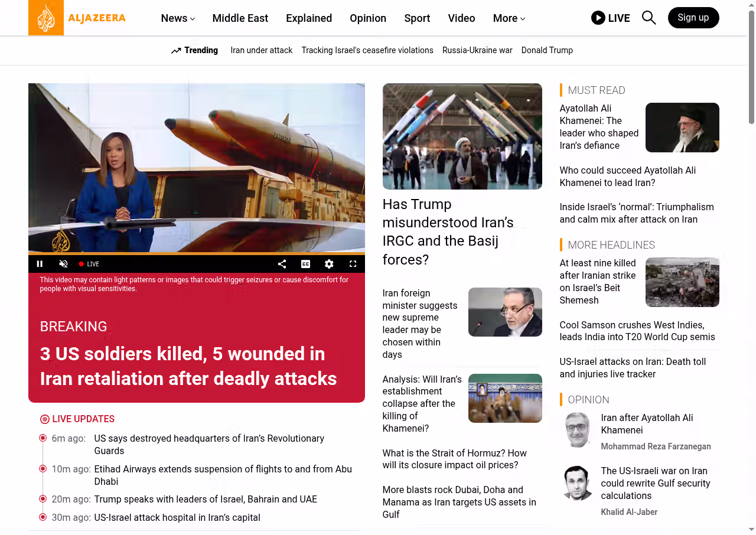The height and width of the screenshot is (535, 756).
Task: Click the video progress bar
Action: (x=196, y=254)
